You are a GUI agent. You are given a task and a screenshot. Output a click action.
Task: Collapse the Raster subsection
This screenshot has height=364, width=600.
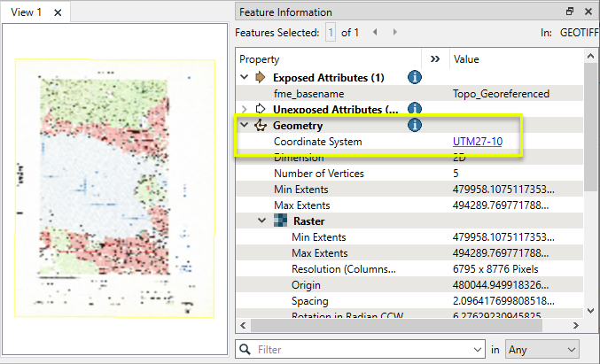click(x=263, y=221)
